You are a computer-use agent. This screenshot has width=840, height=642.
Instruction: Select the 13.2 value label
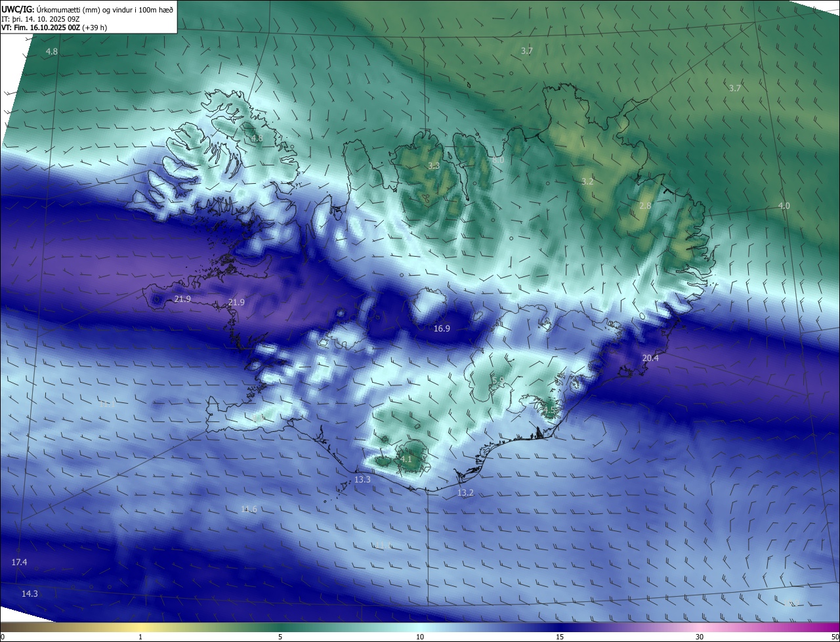(x=465, y=492)
